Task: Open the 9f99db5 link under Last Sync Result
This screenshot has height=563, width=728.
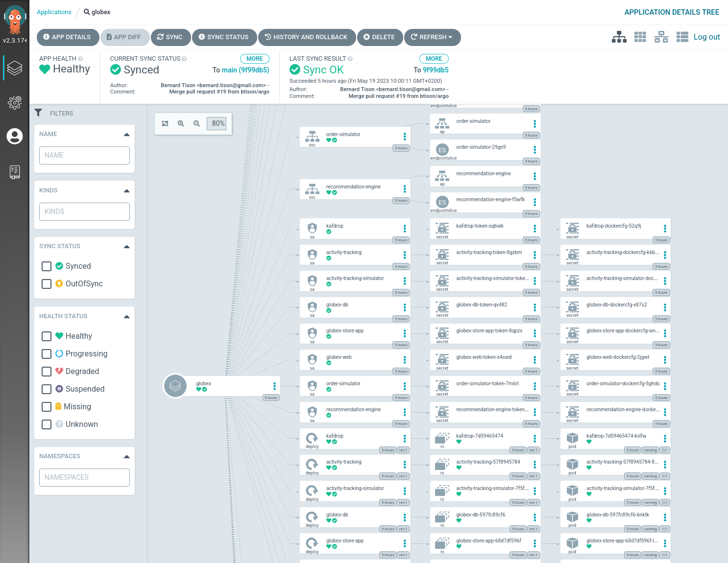Action: point(436,70)
